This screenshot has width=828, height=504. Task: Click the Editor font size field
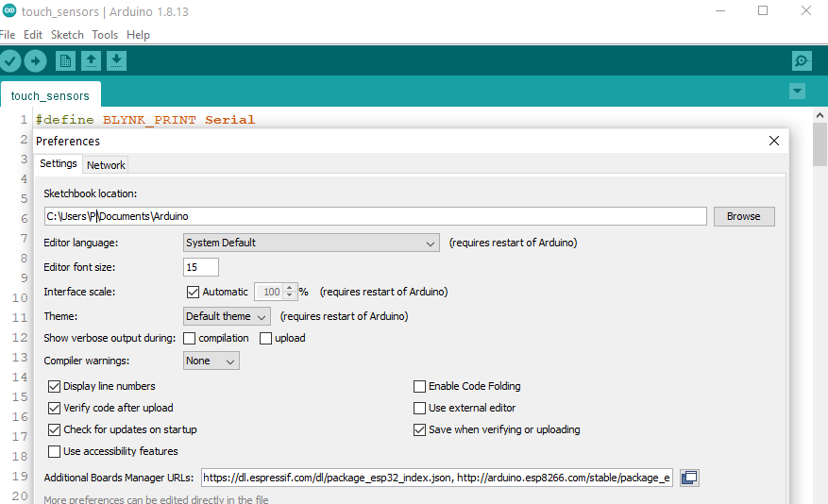click(x=201, y=267)
